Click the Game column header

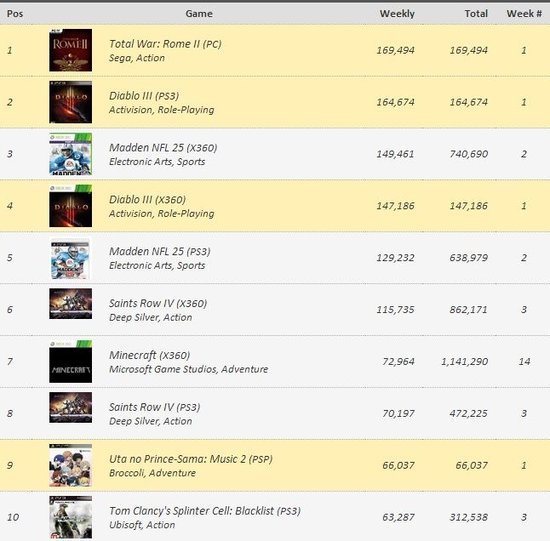tap(199, 14)
